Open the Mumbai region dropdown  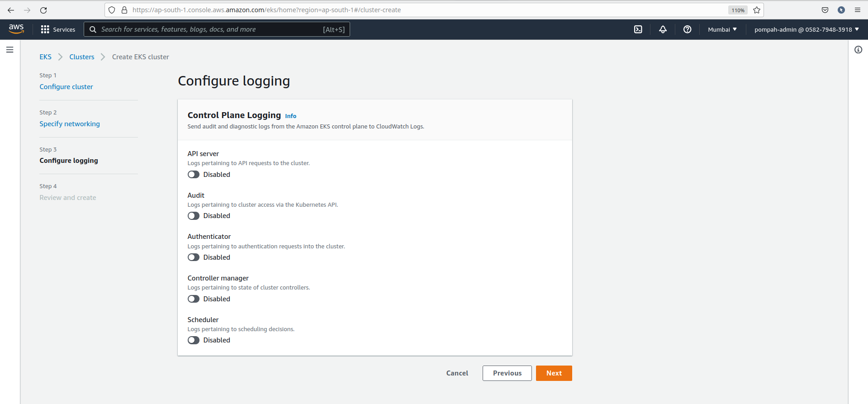pos(722,29)
